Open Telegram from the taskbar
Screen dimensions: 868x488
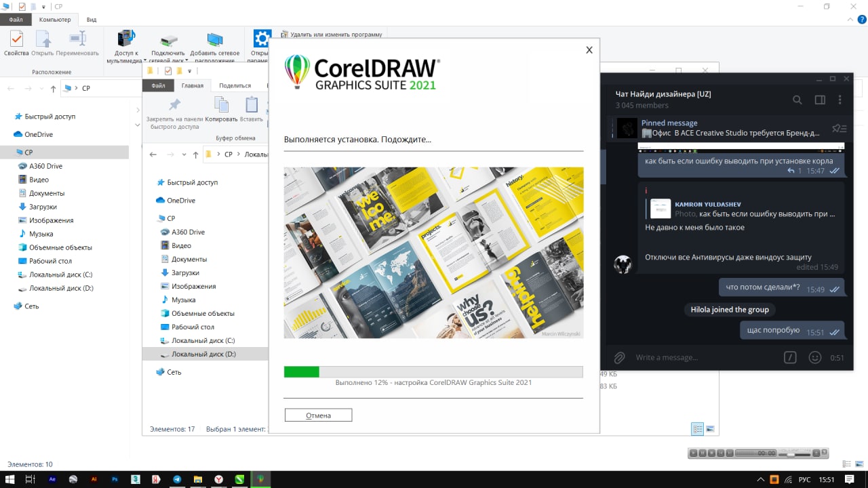coord(177,479)
